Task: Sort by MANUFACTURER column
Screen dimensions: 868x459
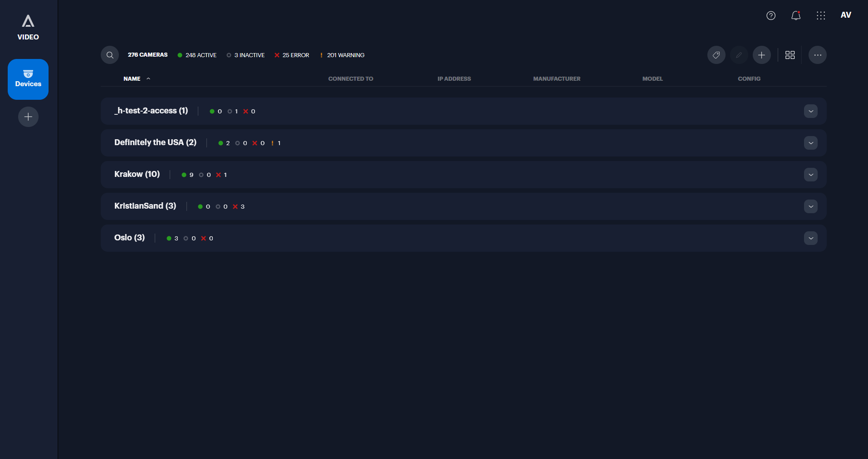Action: pos(557,79)
